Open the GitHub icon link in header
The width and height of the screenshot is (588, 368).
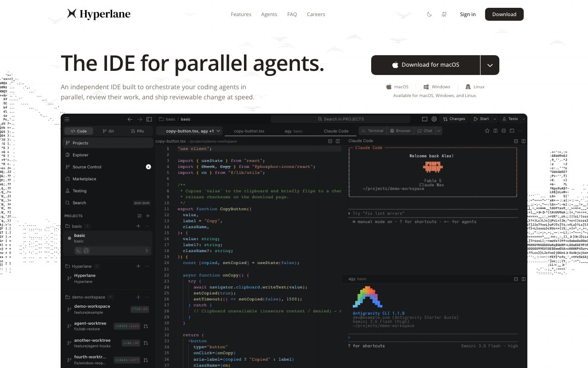point(444,14)
